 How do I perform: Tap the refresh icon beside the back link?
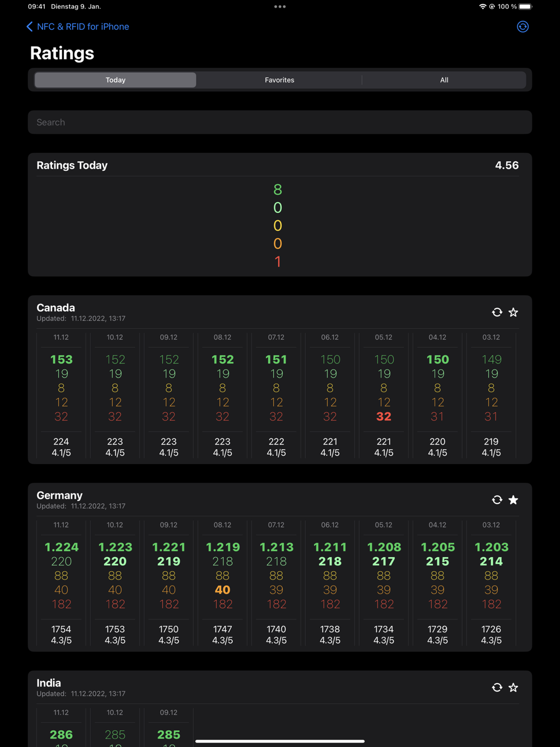[x=522, y=26]
